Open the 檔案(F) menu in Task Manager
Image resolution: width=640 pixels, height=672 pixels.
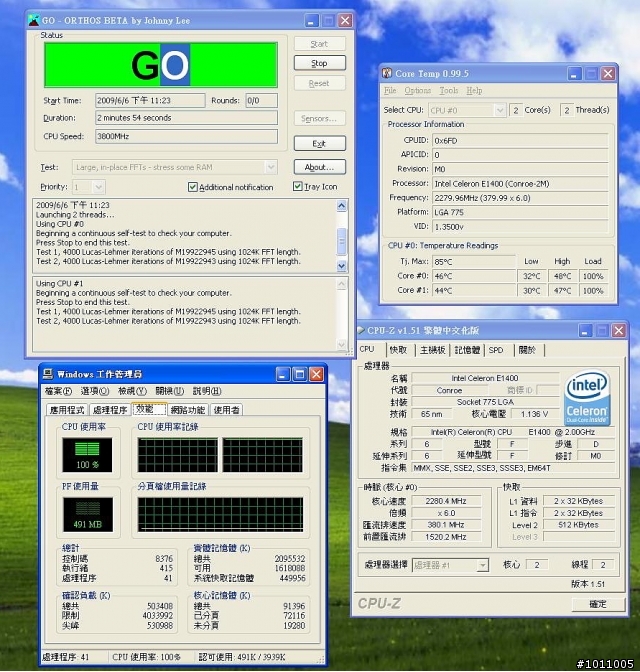pyautogui.click(x=58, y=391)
